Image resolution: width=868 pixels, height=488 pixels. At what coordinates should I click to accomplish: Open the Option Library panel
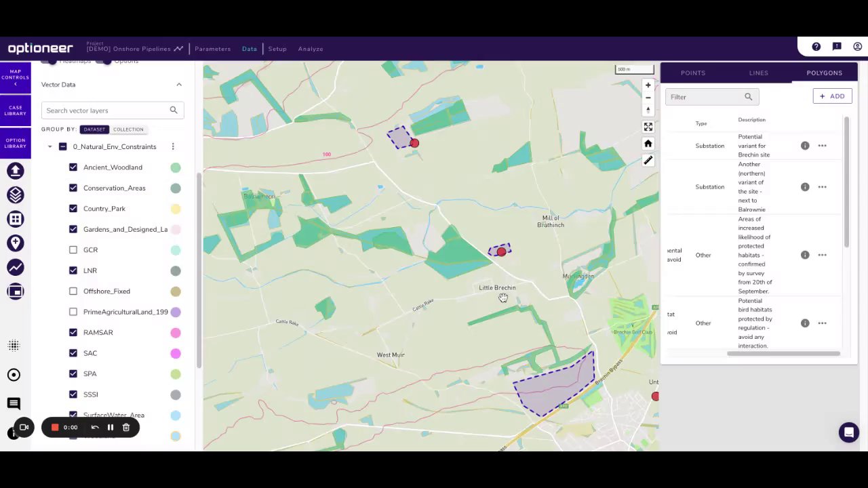(x=15, y=143)
